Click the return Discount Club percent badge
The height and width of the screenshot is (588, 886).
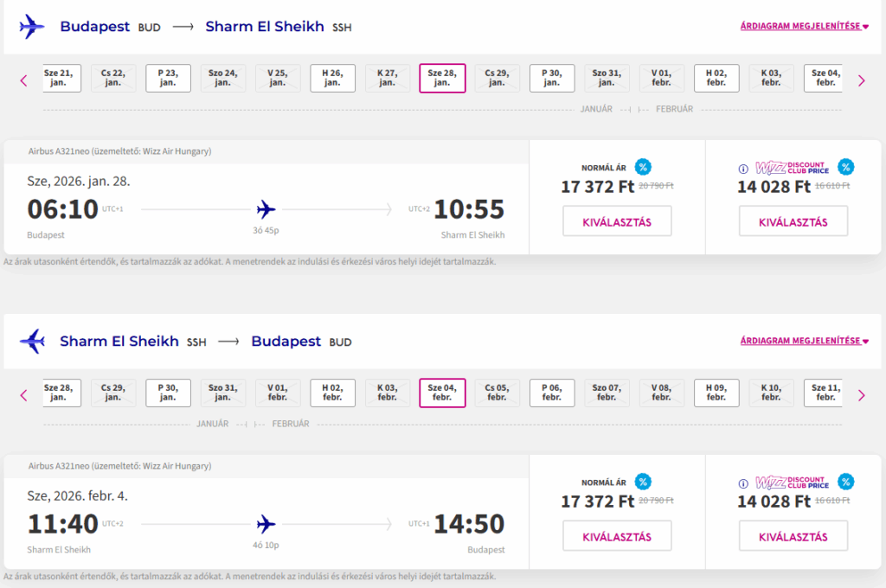(846, 482)
